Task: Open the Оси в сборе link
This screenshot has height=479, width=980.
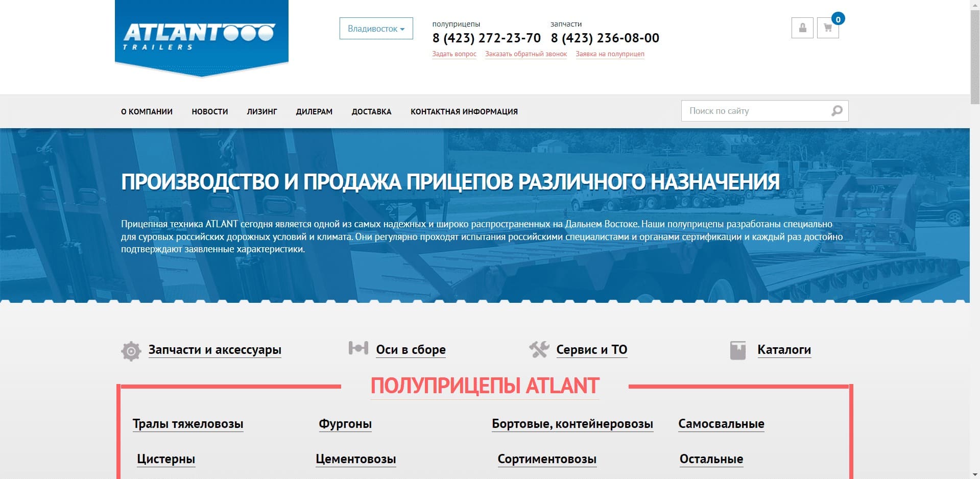Action: click(x=411, y=350)
